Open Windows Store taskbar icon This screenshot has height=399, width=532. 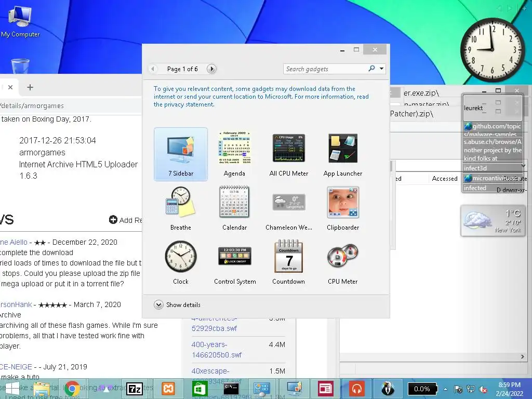click(199, 389)
